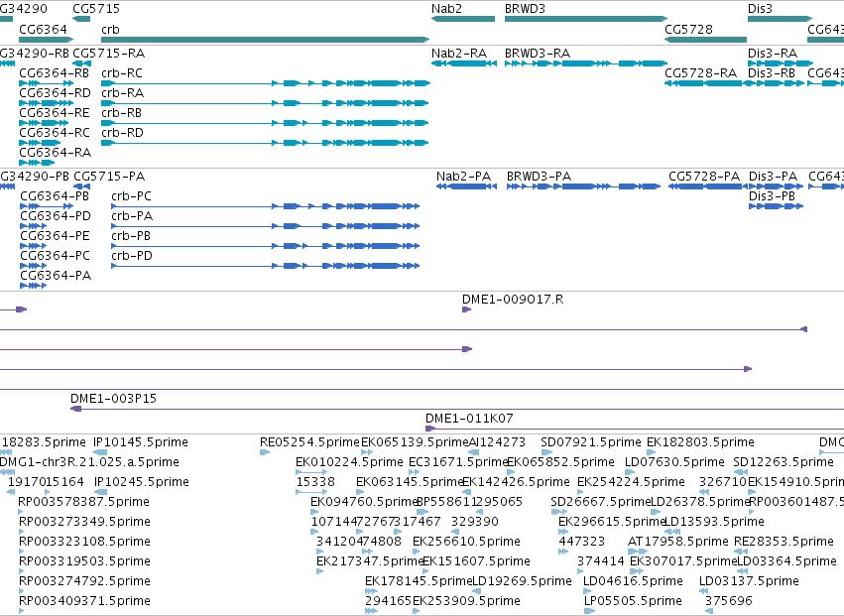Viewport: 844px width, 616px height.
Task: Open the DME1-011K07 BAC label
Action: coord(469,418)
